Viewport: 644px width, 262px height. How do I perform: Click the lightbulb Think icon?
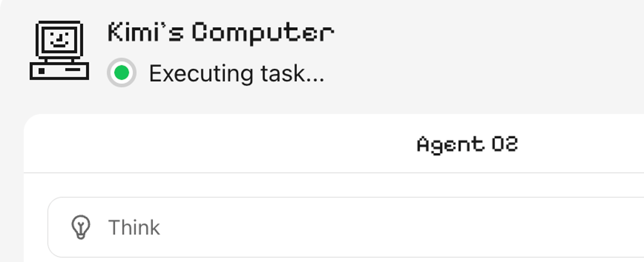point(81,227)
